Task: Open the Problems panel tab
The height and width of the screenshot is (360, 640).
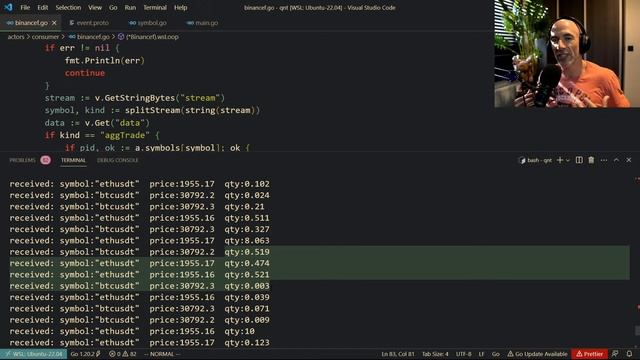Action: [22, 160]
